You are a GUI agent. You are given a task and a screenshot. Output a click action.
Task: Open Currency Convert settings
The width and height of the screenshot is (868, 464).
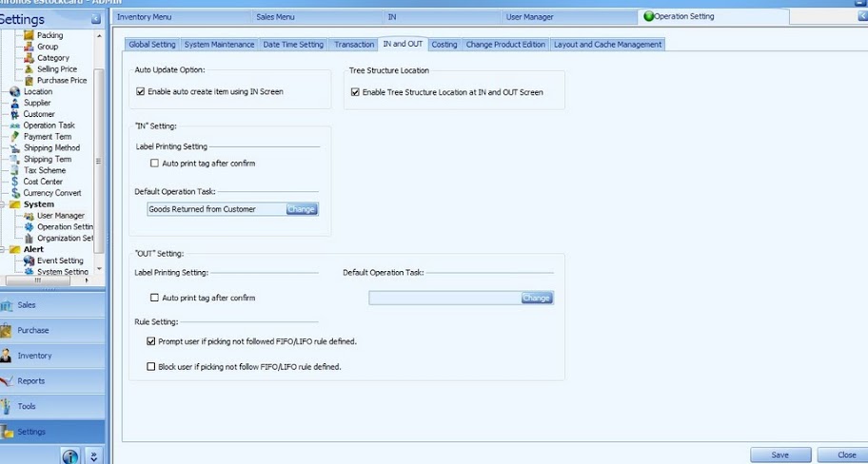coord(52,193)
